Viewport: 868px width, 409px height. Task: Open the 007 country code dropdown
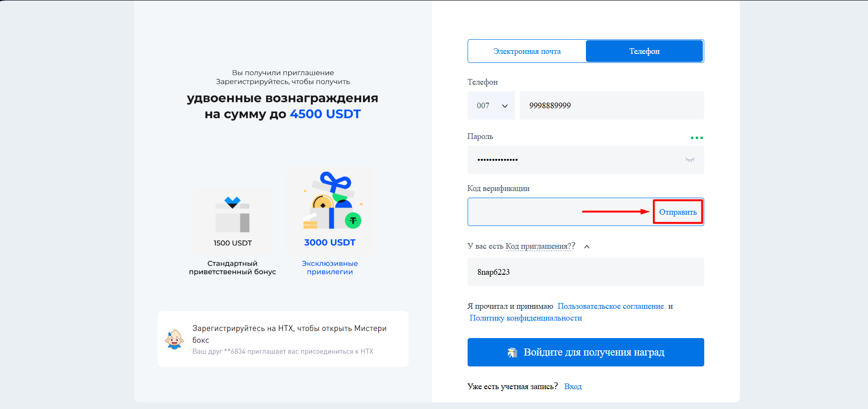(491, 105)
